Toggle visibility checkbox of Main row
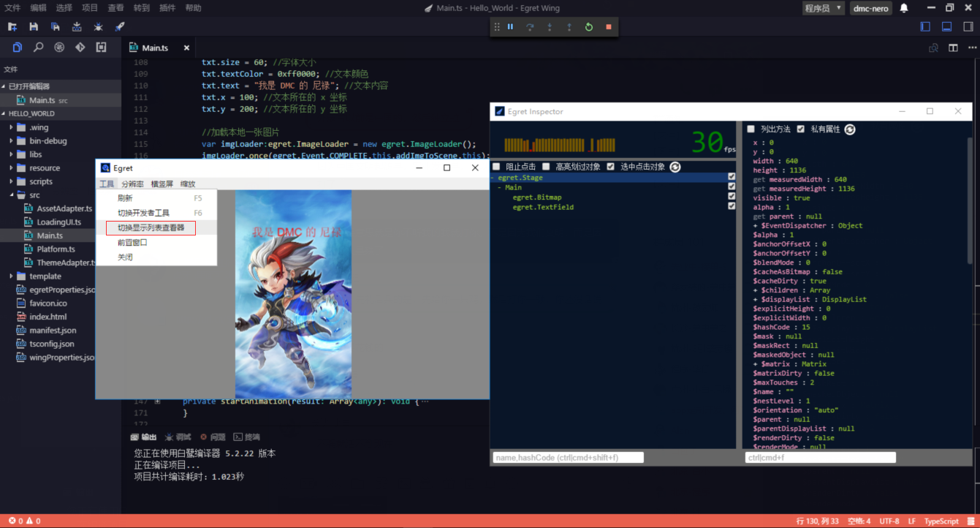980x528 pixels. point(732,187)
